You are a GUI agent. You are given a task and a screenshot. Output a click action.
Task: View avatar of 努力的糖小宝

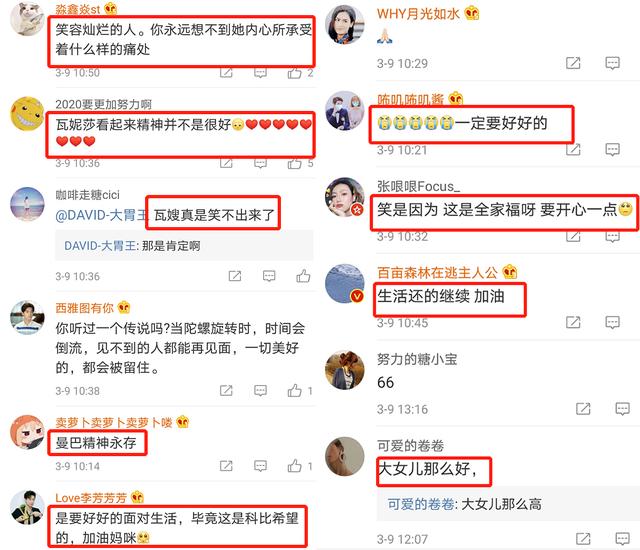pyautogui.click(x=345, y=370)
